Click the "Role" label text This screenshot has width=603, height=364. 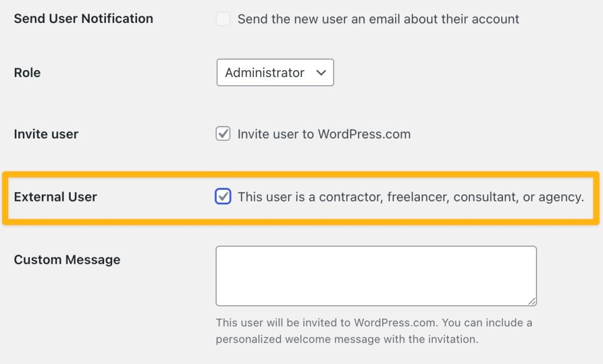tap(27, 72)
